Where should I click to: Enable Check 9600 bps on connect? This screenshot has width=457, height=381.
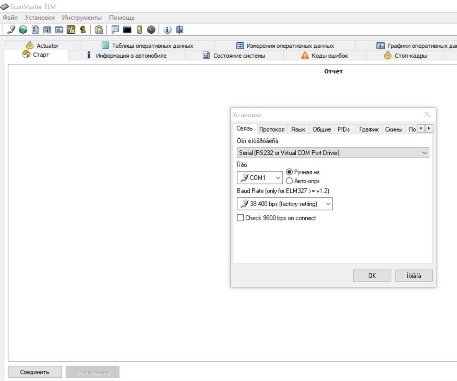[x=240, y=218]
